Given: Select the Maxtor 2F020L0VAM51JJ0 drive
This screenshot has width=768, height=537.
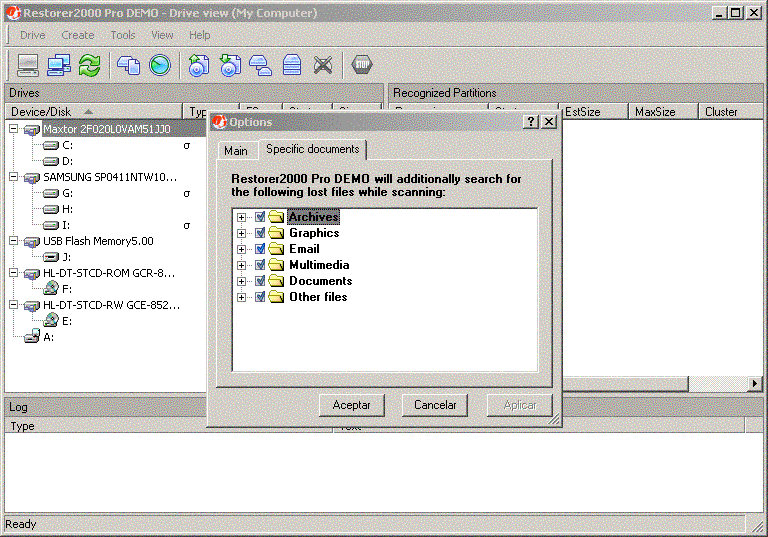Looking at the screenshot, I should (x=106, y=129).
